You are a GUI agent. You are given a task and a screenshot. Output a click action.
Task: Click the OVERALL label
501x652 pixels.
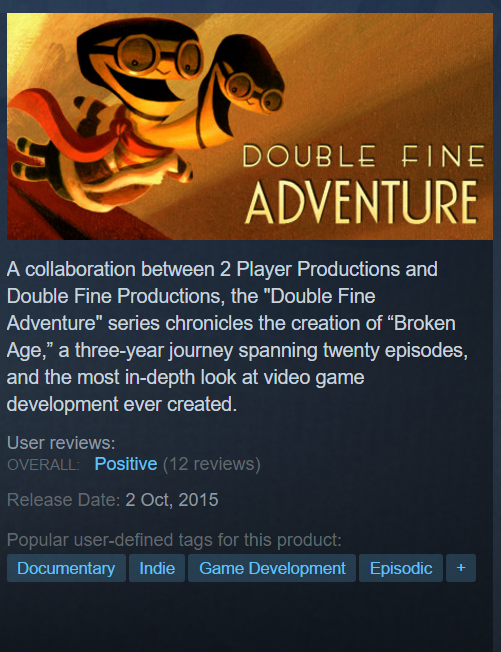43,464
